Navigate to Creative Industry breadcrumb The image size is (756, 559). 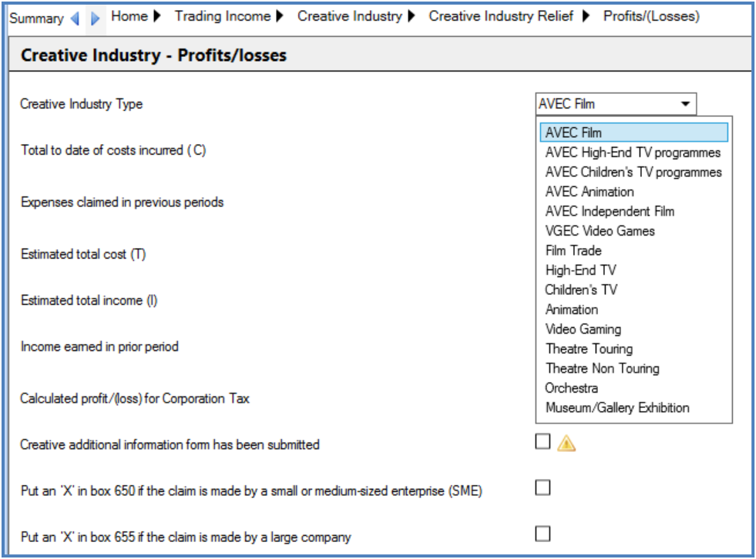pyautogui.click(x=350, y=16)
